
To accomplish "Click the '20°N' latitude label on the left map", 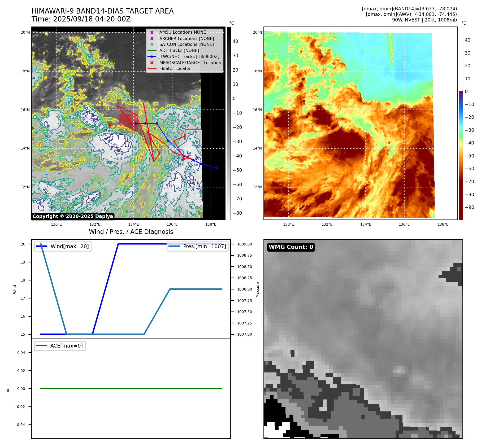I will pyautogui.click(x=25, y=32).
